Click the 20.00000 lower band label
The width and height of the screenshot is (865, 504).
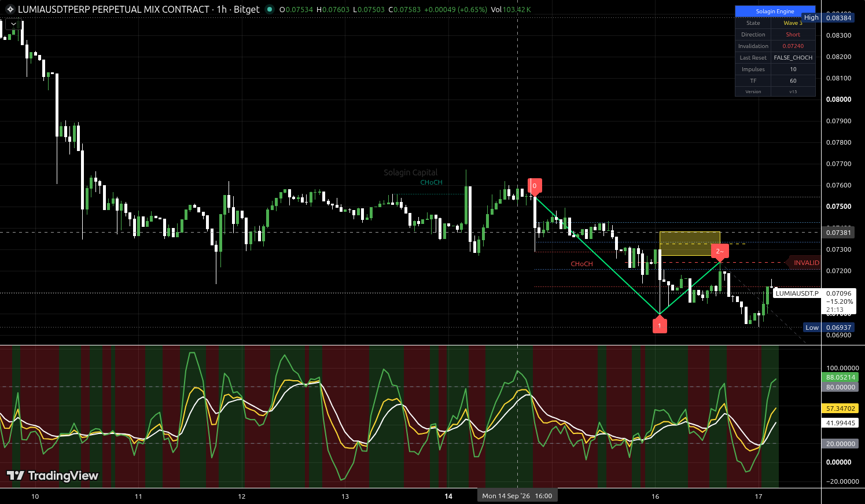pyautogui.click(x=840, y=444)
